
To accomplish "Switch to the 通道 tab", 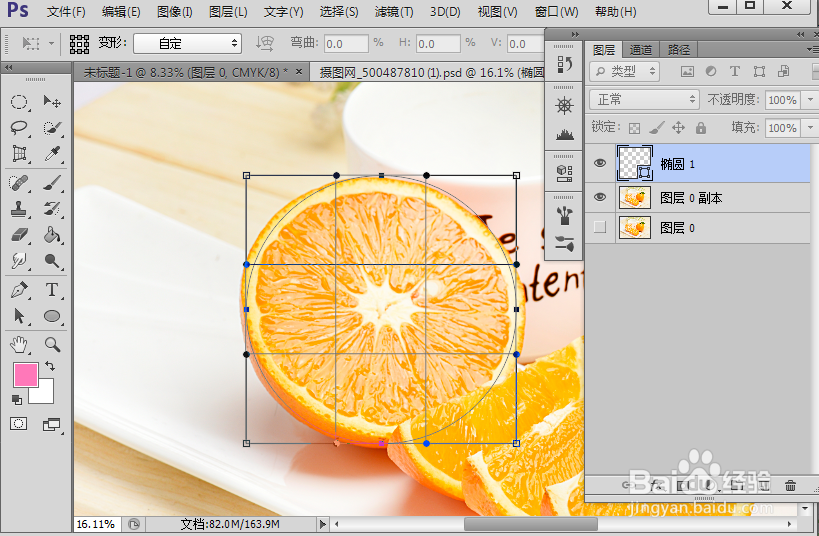I will pyautogui.click(x=640, y=50).
